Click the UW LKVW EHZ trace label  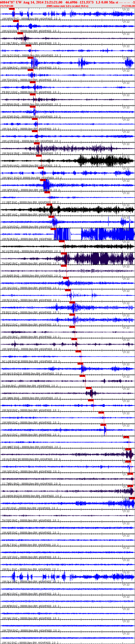click(x=31, y=141)
